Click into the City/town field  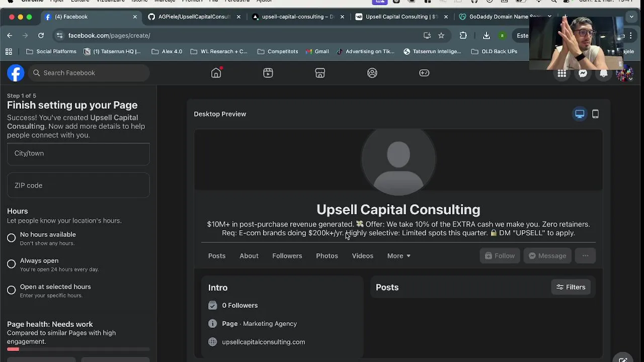pyautogui.click(x=78, y=153)
